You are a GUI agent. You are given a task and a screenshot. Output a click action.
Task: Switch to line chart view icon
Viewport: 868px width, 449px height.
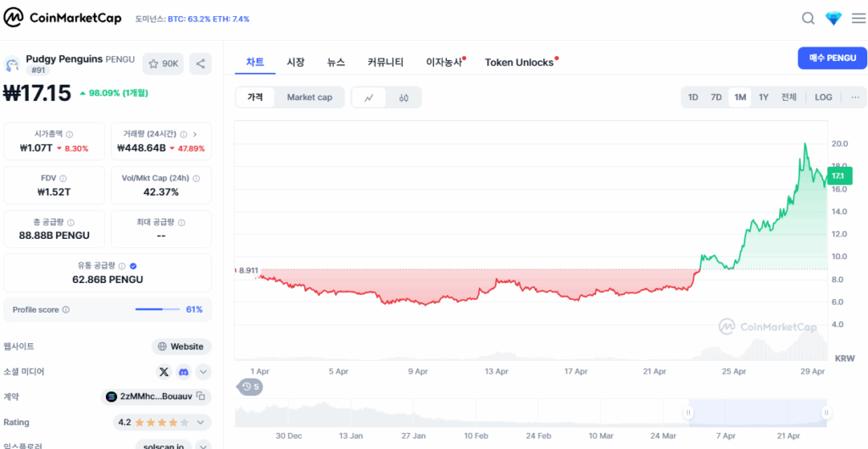pos(369,98)
